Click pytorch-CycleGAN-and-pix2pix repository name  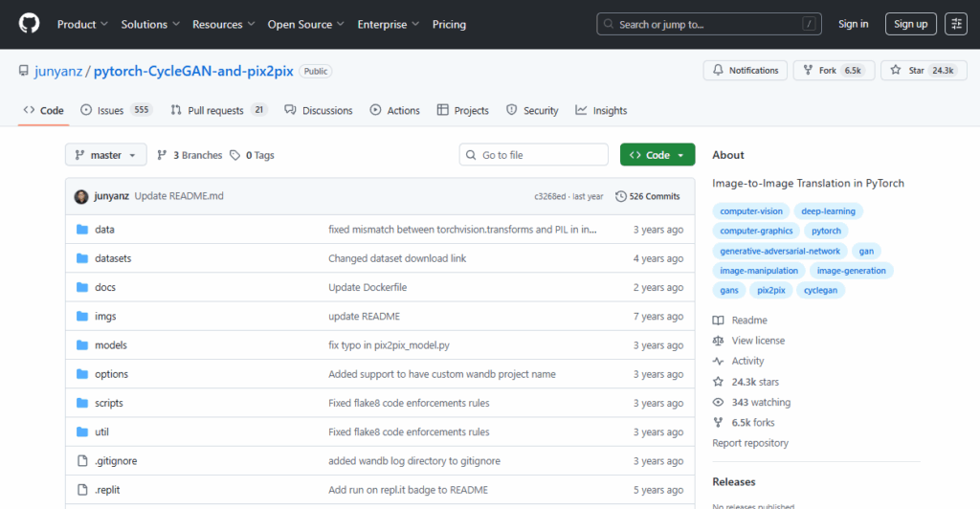[193, 71]
